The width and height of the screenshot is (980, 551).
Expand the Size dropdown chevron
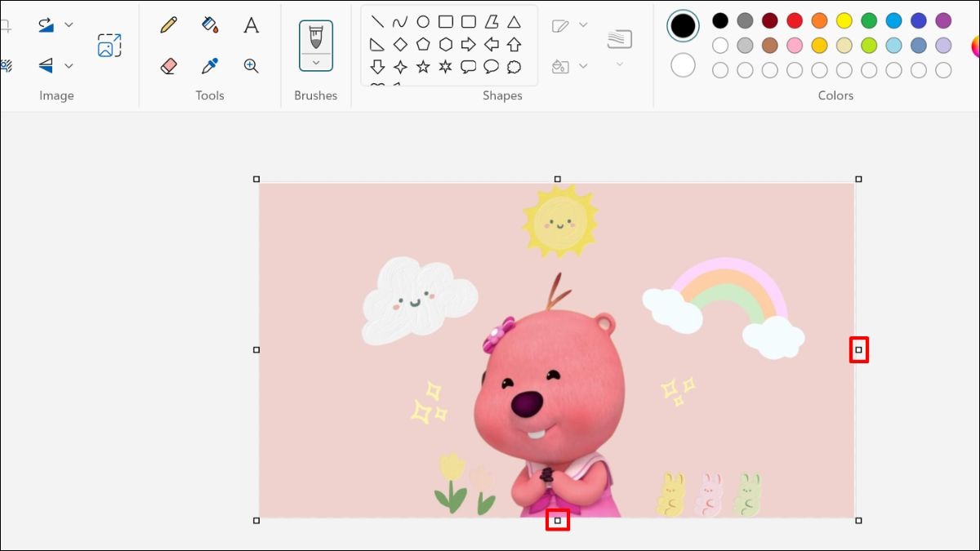(620, 64)
